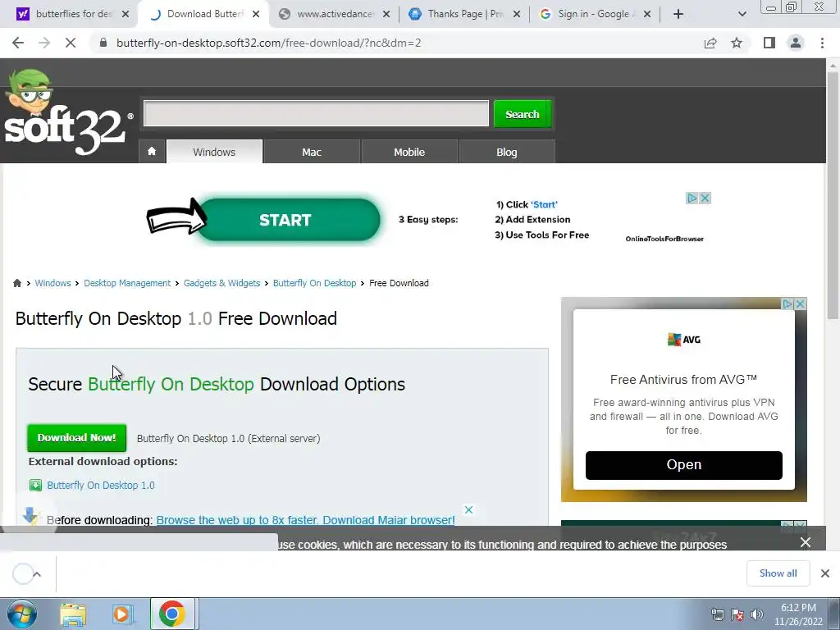
Task: Close the START banner ad with X
Action: coord(705,199)
